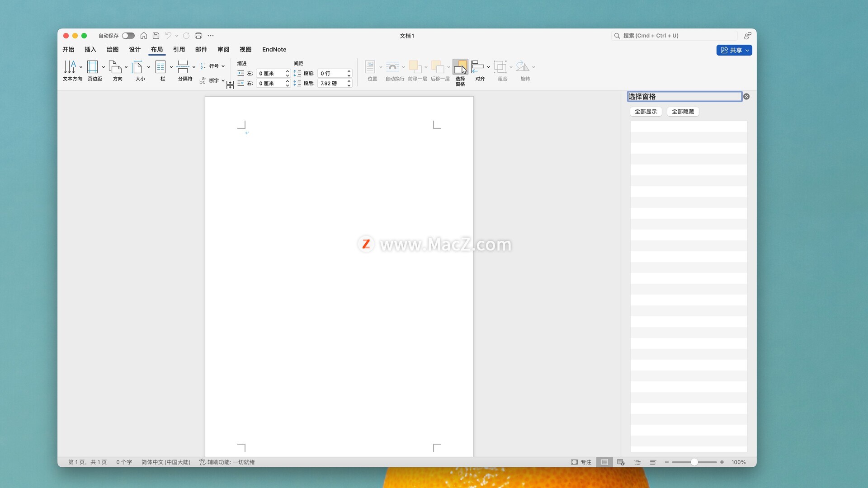Expand the Undo history dropdown
Screen dimensions: 868x488
point(177,36)
